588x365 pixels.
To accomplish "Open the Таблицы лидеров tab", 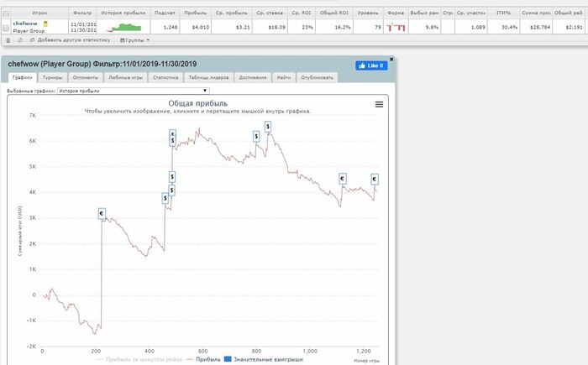I will pyautogui.click(x=208, y=77).
